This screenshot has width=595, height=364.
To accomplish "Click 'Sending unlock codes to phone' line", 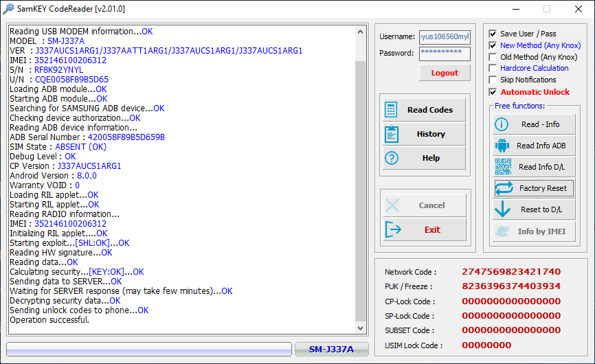I will click(79, 310).
